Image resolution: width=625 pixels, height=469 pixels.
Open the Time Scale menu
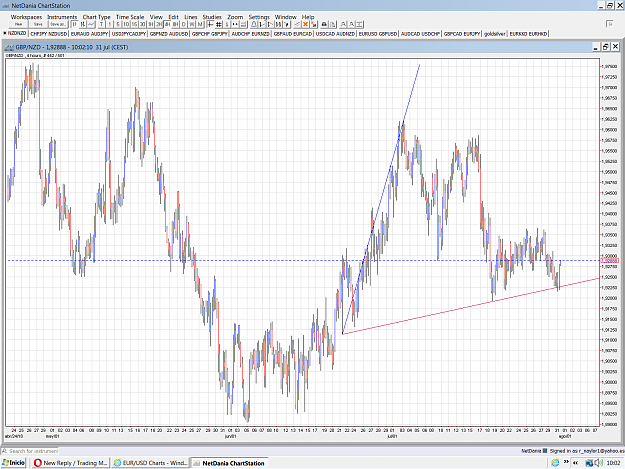pos(130,17)
